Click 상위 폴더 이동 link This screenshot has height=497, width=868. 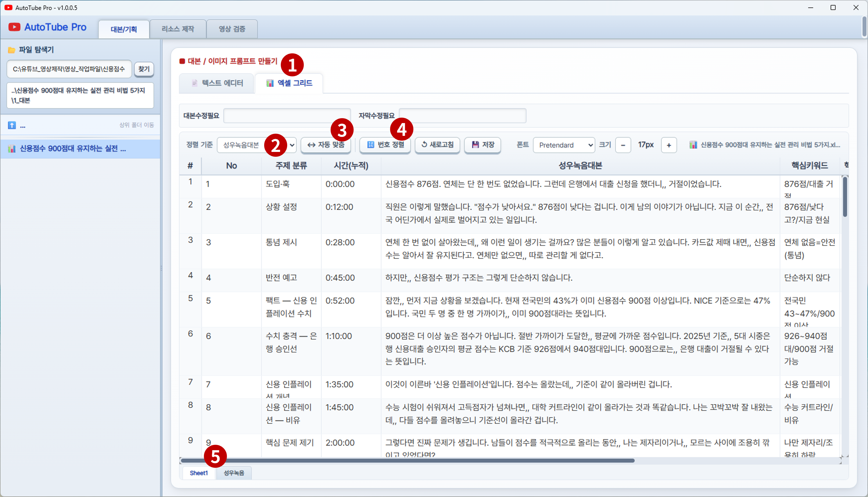137,125
